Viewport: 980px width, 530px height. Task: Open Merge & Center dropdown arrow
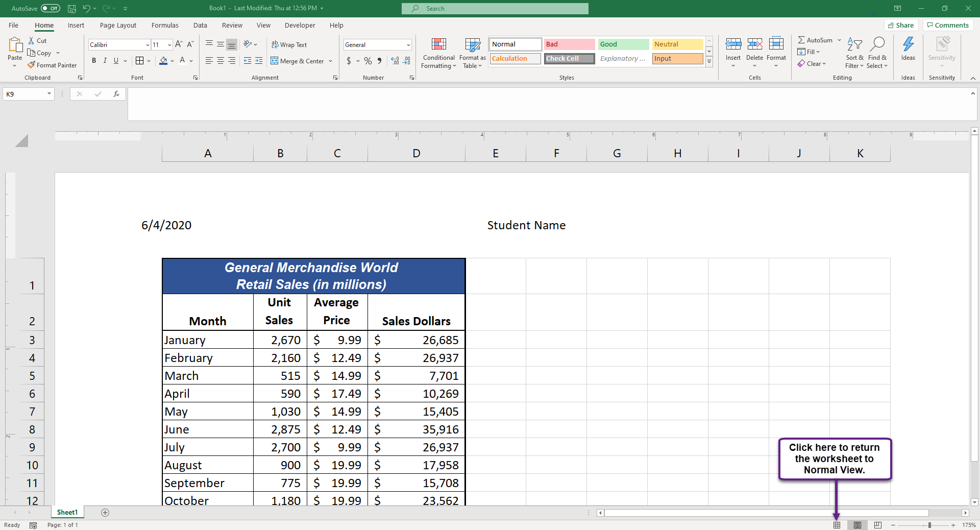point(331,61)
